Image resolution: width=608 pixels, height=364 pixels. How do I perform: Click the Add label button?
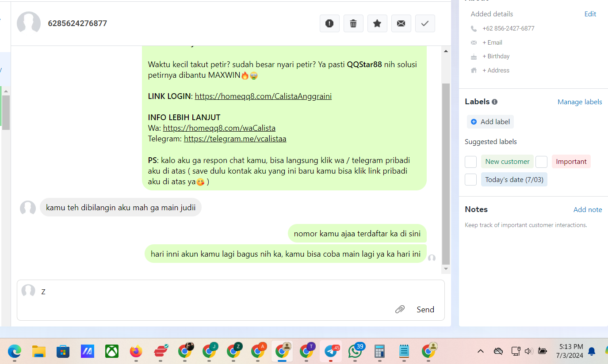490,122
